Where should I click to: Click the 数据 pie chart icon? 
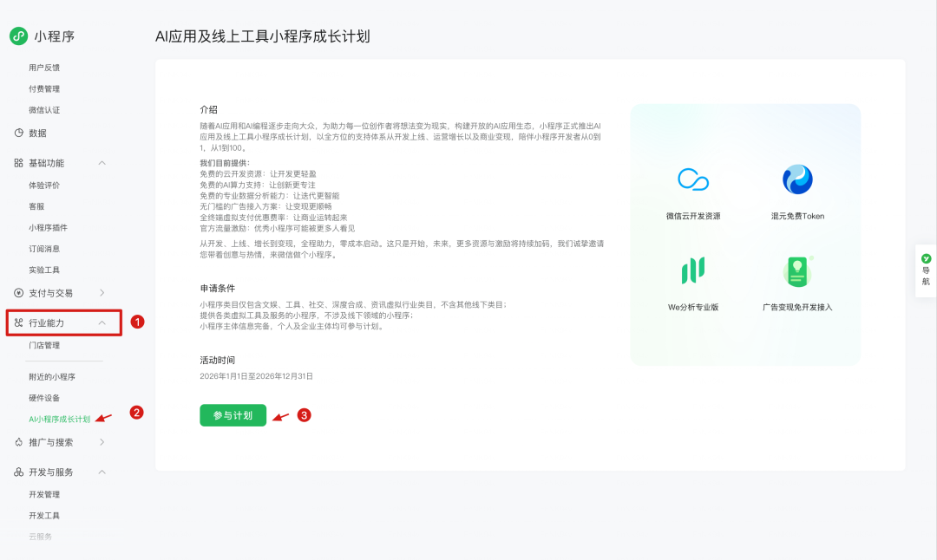tap(18, 133)
